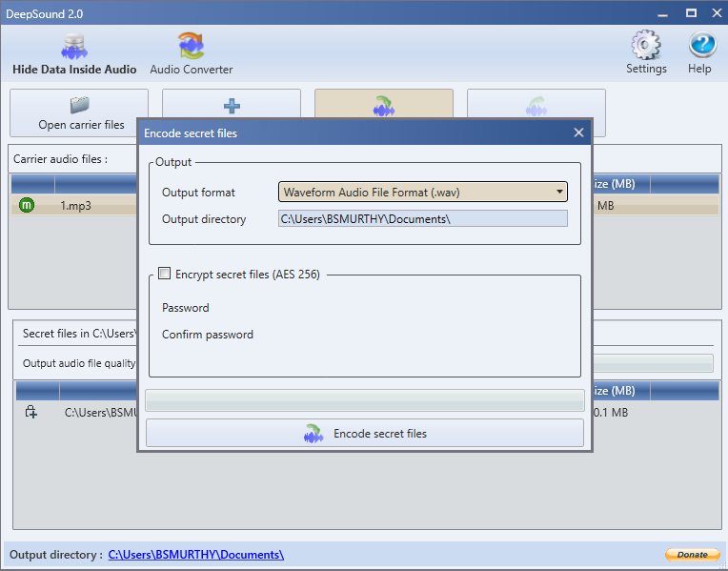Open Hide Data Inside Audio mode

[74, 54]
